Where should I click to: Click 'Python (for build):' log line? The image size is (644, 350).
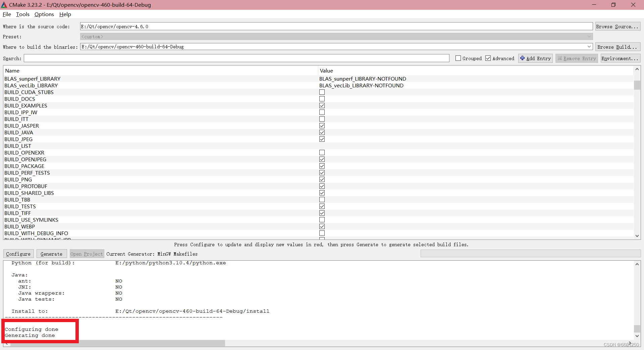(x=119, y=263)
